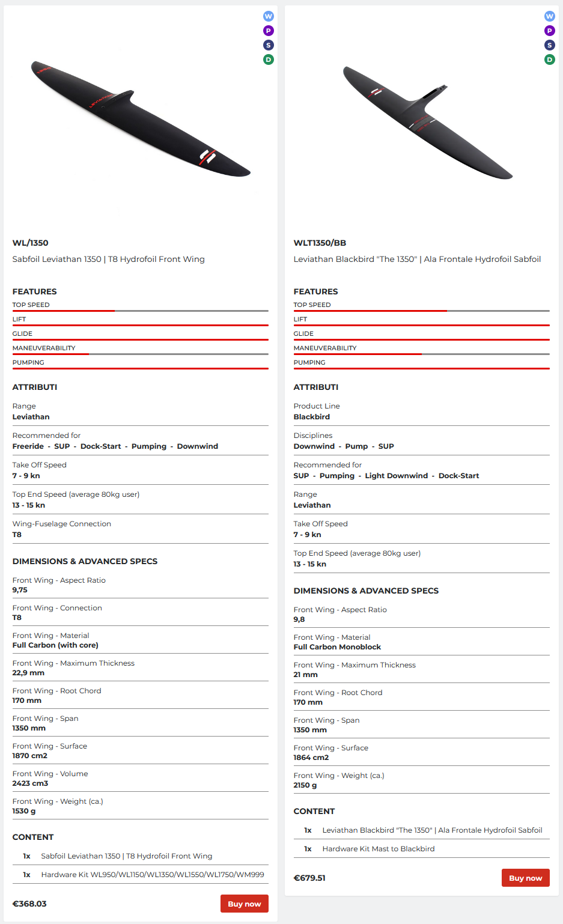The width and height of the screenshot is (563, 924).
Task: Click the purple P badge on WL/1350 card
Action: (x=269, y=31)
